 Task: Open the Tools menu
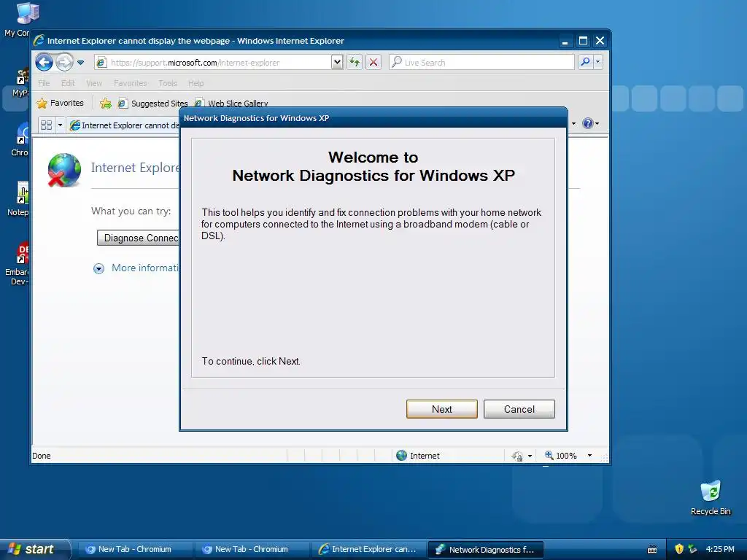pyautogui.click(x=168, y=83)
